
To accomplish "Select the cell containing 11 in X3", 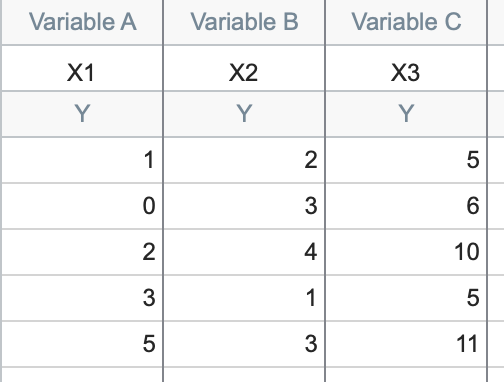I will (406, 344).
